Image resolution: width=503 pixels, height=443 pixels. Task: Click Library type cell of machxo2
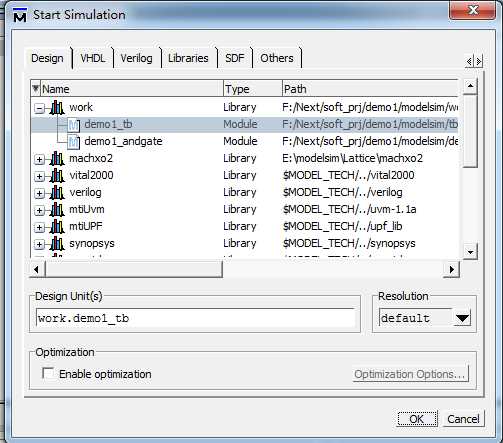(240, 159)
